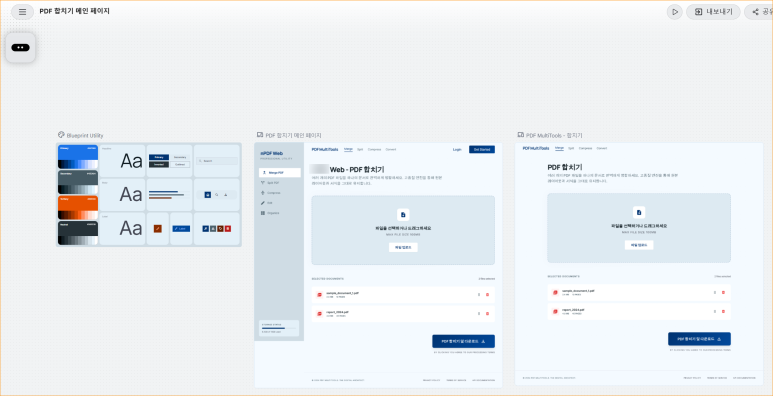
Task: Select Edit pencil item in main page sidebar
Action: click(280, 203)
